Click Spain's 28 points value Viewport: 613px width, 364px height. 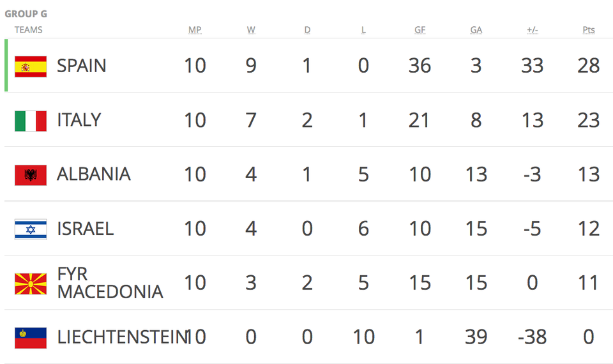point(588,66)
